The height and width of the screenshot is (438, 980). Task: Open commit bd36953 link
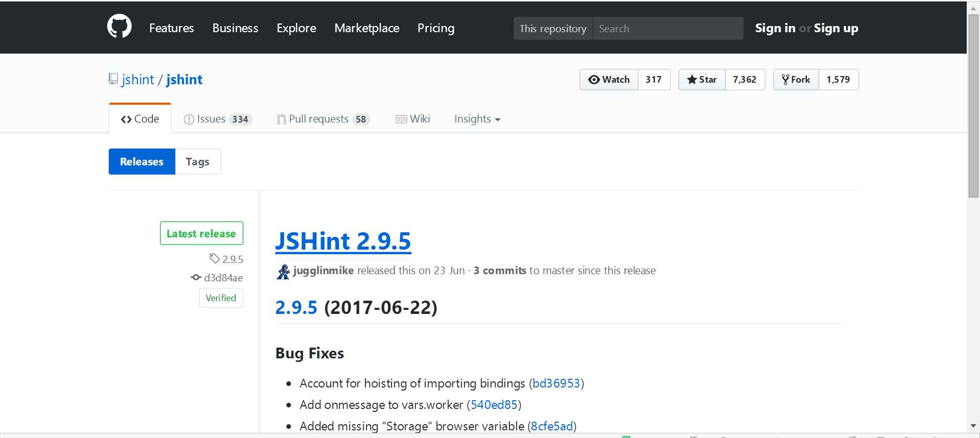[x=556, y=383]
